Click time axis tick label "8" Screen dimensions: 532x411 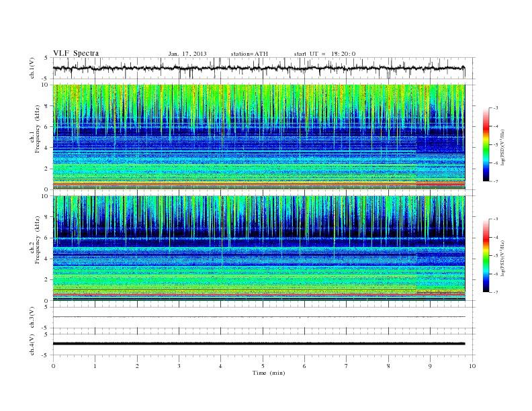point(388,366)
